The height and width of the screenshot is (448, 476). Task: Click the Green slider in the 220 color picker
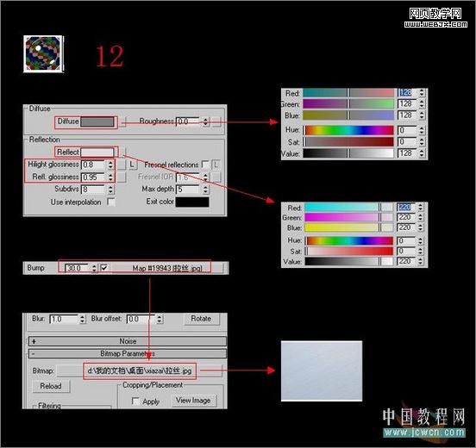(x=348, y=217)
